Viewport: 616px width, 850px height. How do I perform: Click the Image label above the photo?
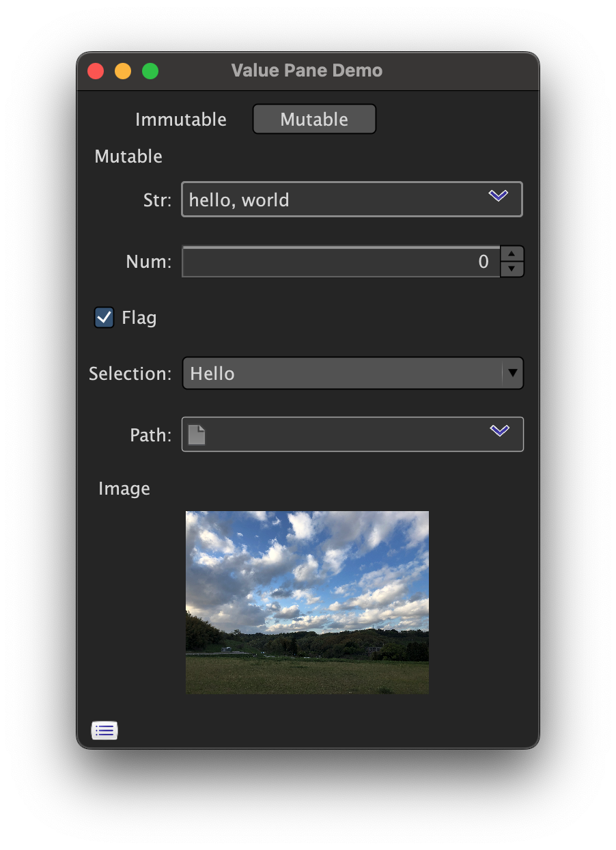[124, 488]
